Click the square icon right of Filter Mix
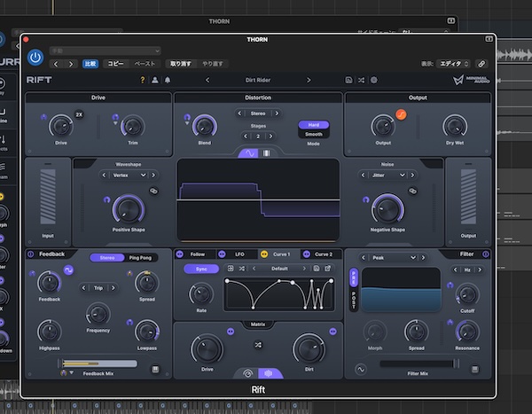The image size is (532, 414). pyautogui.click(x=475, y=369)
